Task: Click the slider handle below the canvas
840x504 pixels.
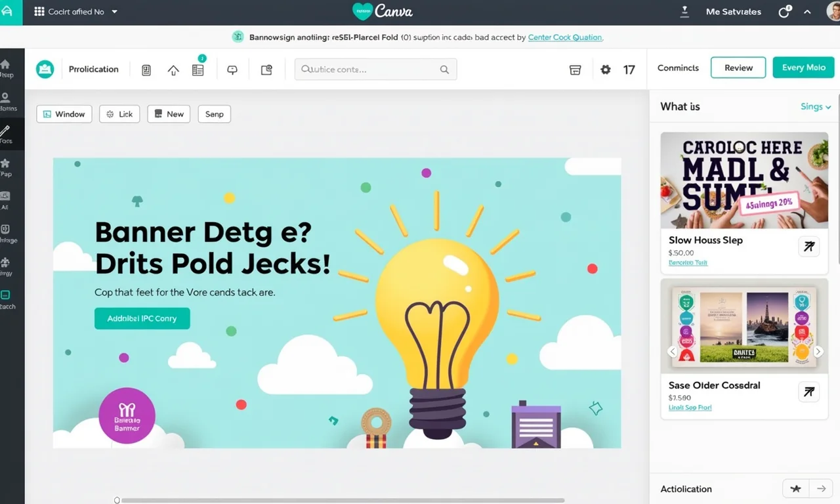Action: coord(117,499)
